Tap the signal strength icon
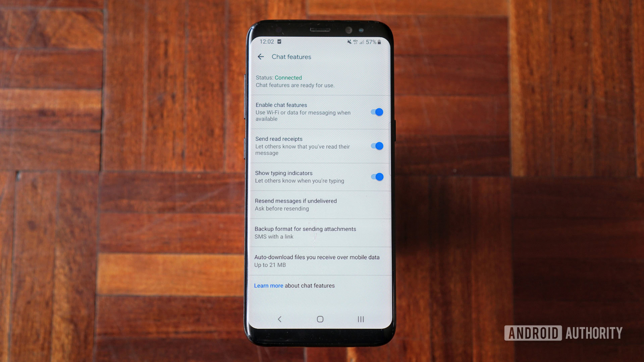This screenshot has height=362, width=644. (362, 42)
